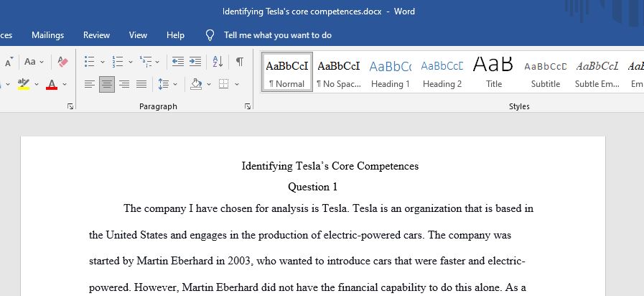Apply the Subtitle style
The height and width of the screenshot is (296, 644).
(546, 73)
